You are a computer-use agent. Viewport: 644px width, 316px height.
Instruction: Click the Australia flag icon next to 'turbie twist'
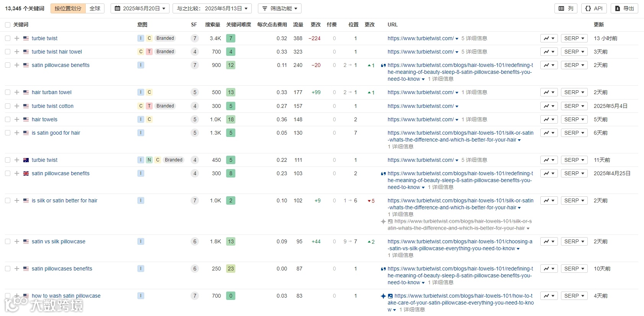26,160
